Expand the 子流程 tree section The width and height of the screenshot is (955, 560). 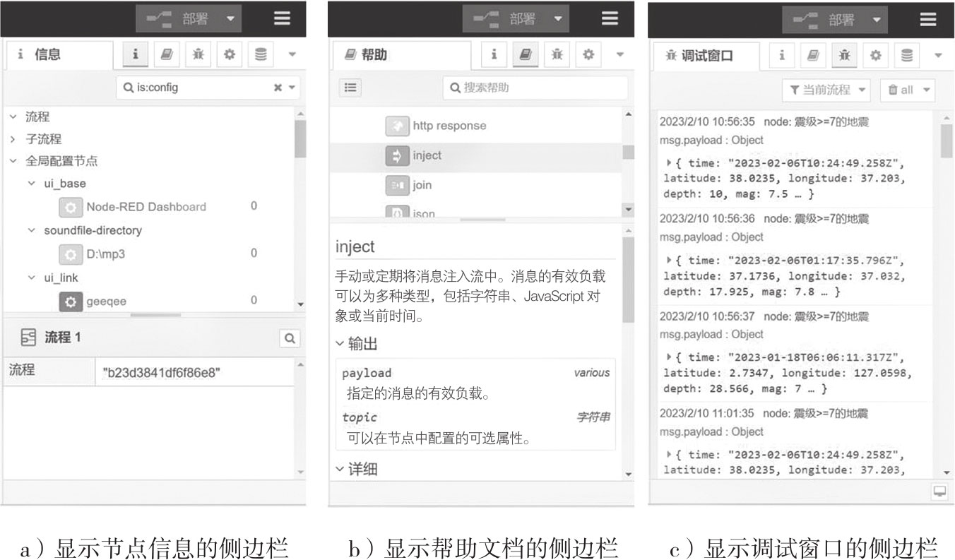13,139
